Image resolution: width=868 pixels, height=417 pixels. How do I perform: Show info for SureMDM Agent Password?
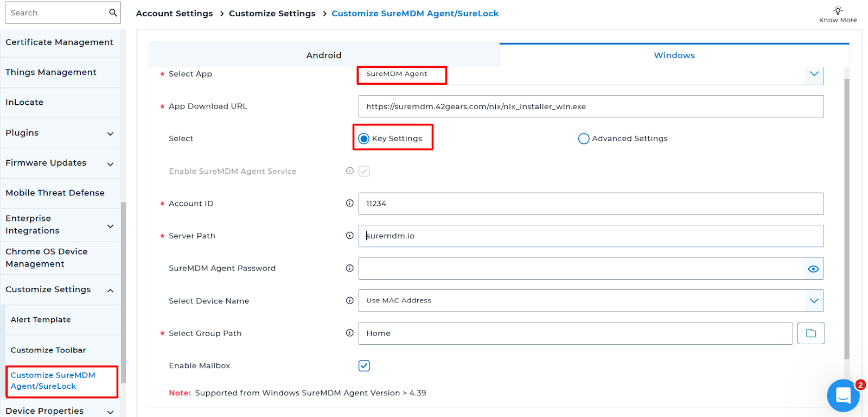point(350,268)
